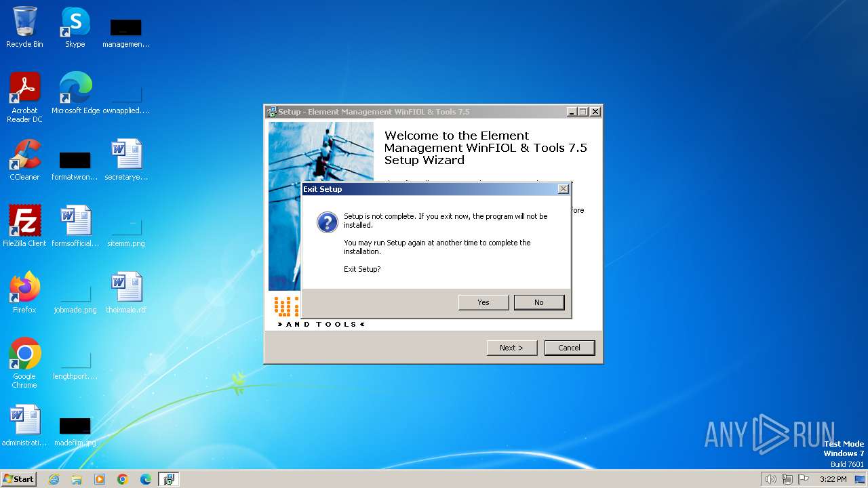This screenshot has height=488, width=868.
Task: Open Acrobat Reader DC shortcut
Action: tap(24, 98)
